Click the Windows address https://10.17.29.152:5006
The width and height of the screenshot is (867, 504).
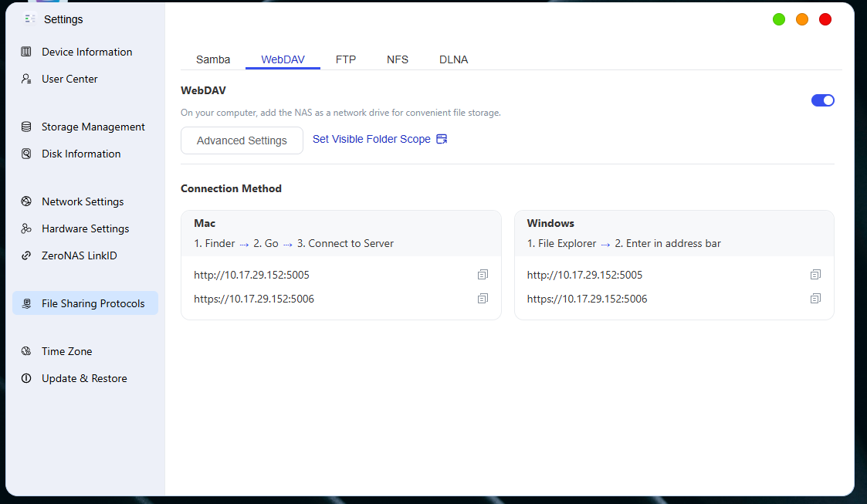[x=587, y=299]
